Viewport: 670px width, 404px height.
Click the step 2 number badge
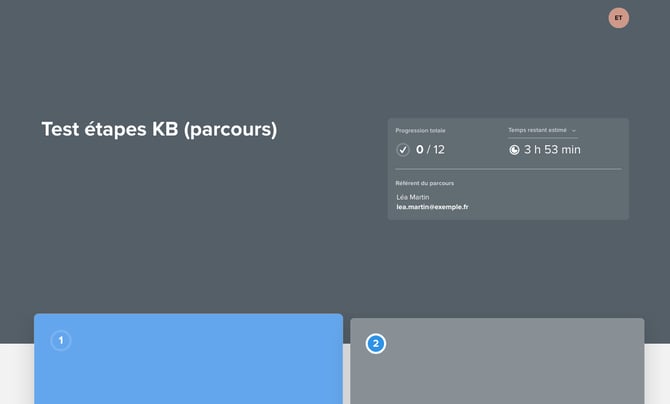pos(376,344)
